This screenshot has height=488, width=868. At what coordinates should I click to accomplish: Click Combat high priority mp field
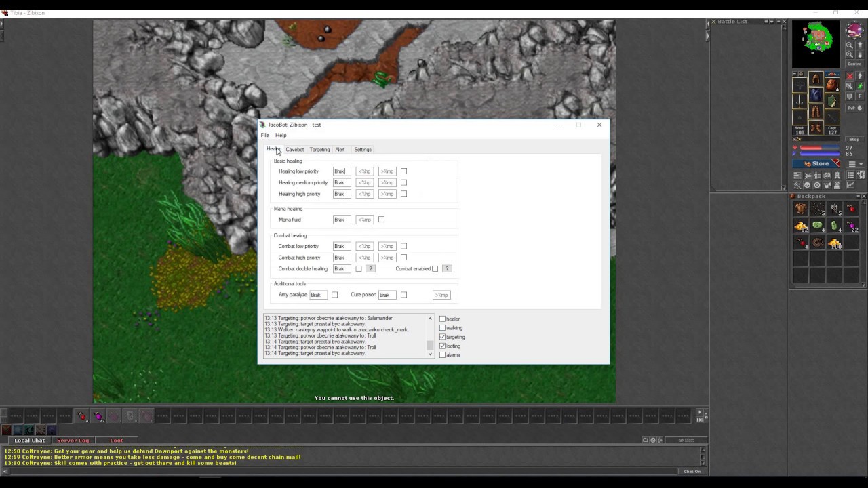387,258
